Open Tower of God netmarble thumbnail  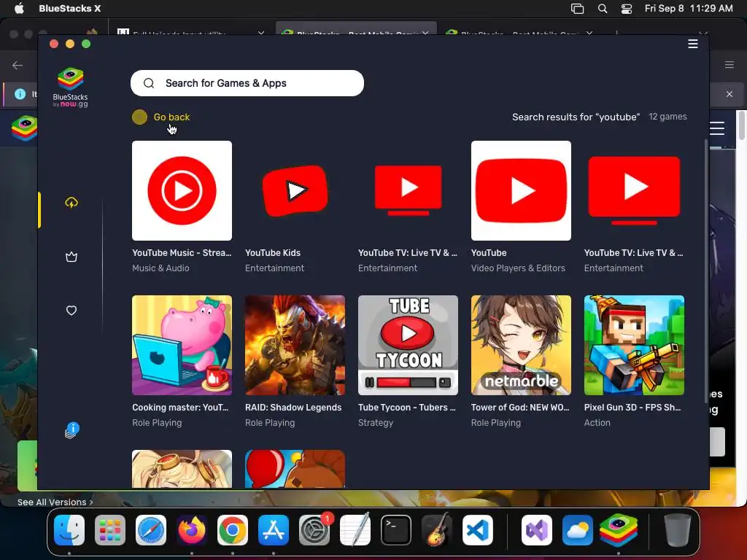click(x=521, y=345)
